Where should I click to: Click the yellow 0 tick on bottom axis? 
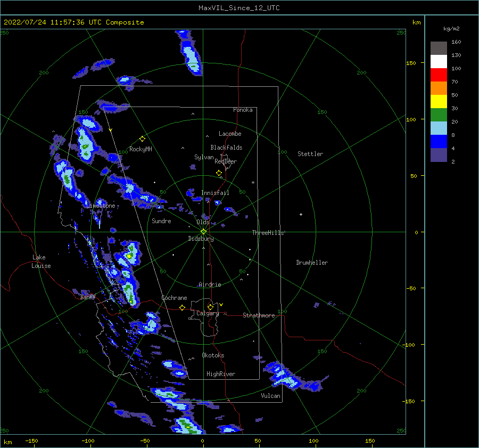[202, 441]
